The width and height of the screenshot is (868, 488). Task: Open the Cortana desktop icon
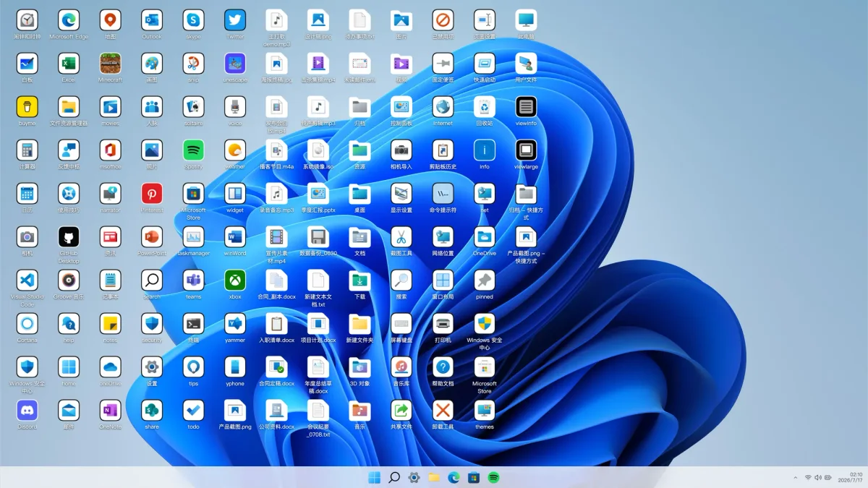pyautogui.click(x=27, y=324)
